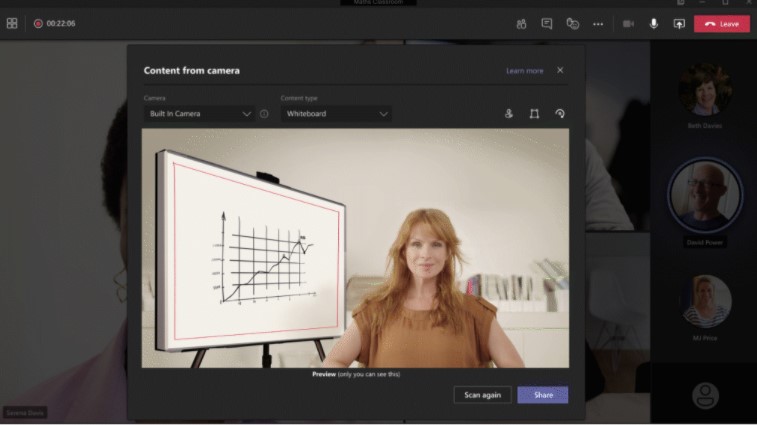
Task: Open the meeting gallery grid view icon
Action: coord(12,23)
